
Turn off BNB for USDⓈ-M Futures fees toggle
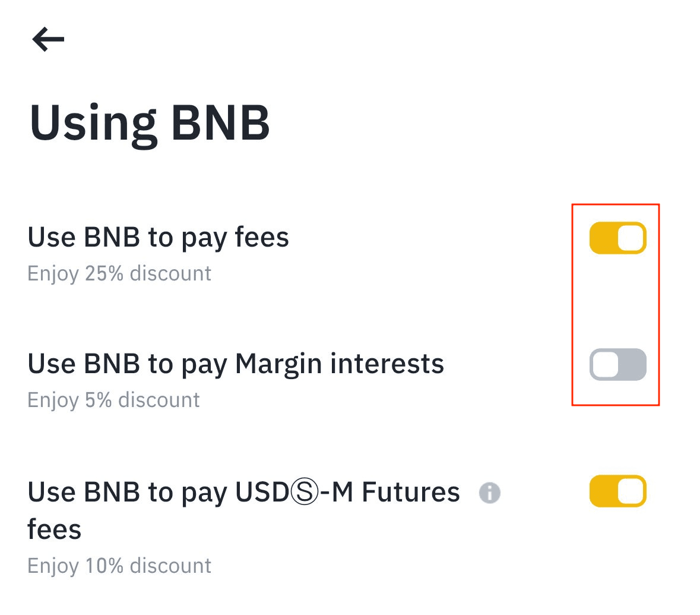tap(617, 491)
